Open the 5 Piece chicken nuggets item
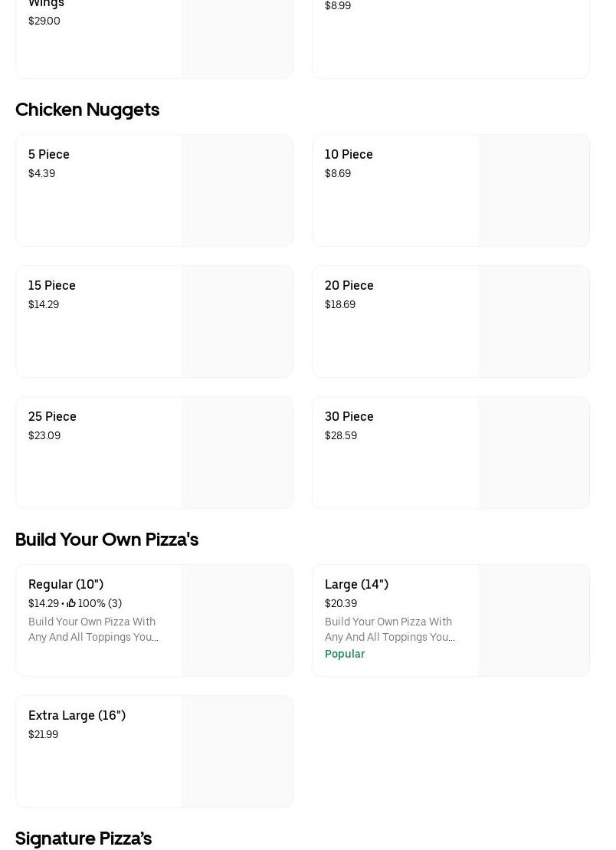This screenshot has height=850, width=616. tap(49, 154)
